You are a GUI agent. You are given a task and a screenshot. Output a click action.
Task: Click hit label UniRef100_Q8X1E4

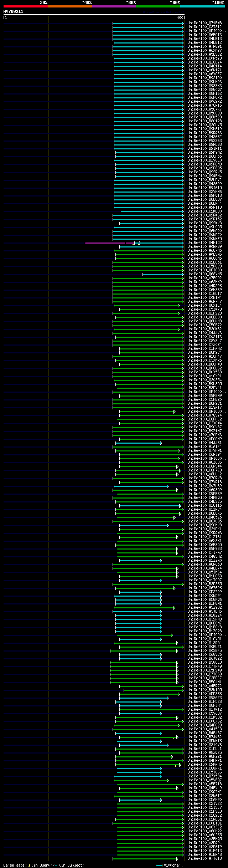(204, 306)
